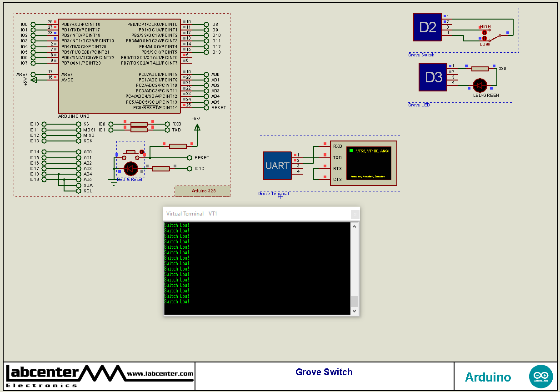Select the D3 Grove connector block
560x392 pixels.
(433, 77)
